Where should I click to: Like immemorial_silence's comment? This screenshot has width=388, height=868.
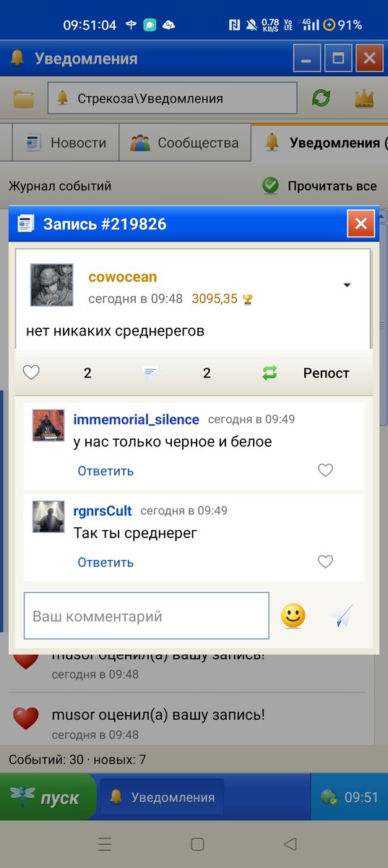coord(326,471)
